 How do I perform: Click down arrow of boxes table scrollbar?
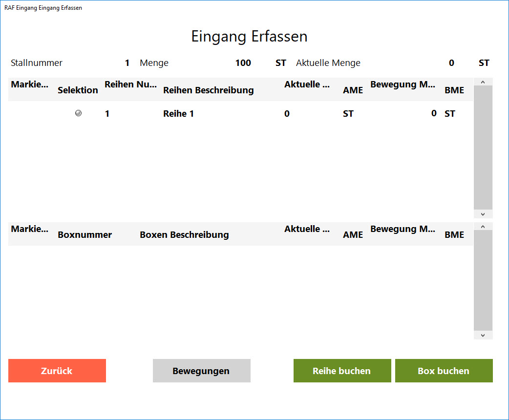tap(483, 335)
